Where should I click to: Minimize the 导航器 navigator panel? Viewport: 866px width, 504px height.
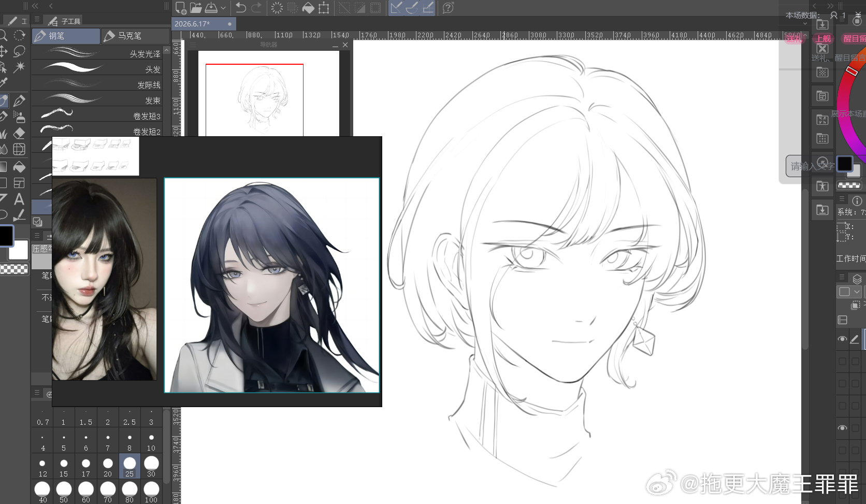[x=335, y=46]
